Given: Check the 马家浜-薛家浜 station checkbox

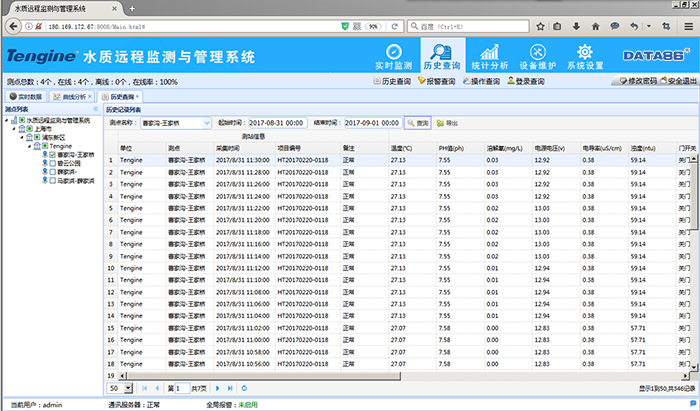Looking at the screenshot, I should 52,180.
